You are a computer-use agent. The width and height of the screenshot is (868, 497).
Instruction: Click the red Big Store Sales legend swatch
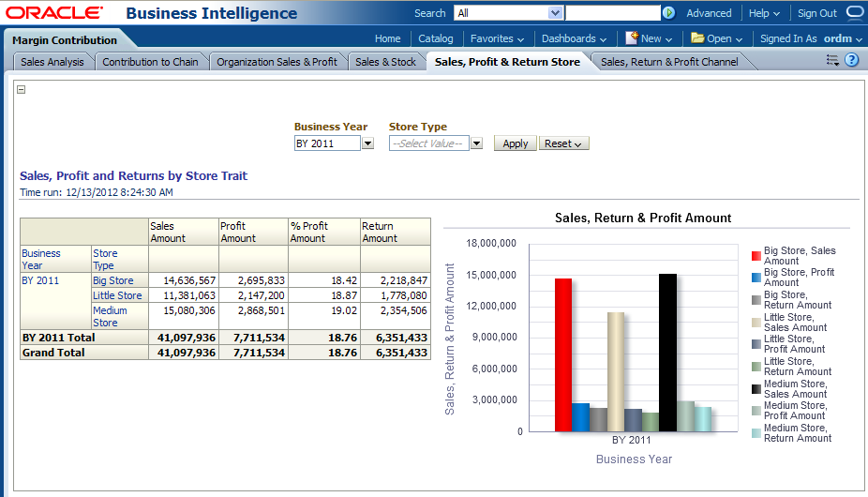tap(756, 256)
